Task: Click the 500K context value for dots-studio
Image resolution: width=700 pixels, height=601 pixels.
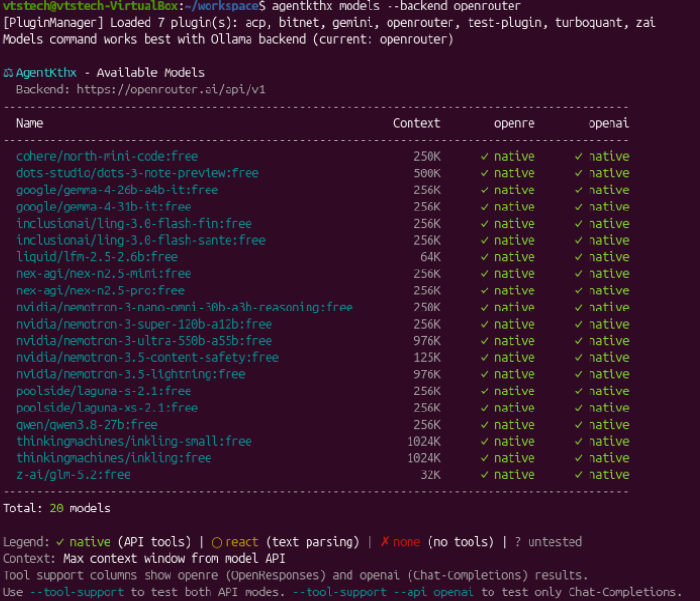Action: pyautogui.click(x=427, y=173)
